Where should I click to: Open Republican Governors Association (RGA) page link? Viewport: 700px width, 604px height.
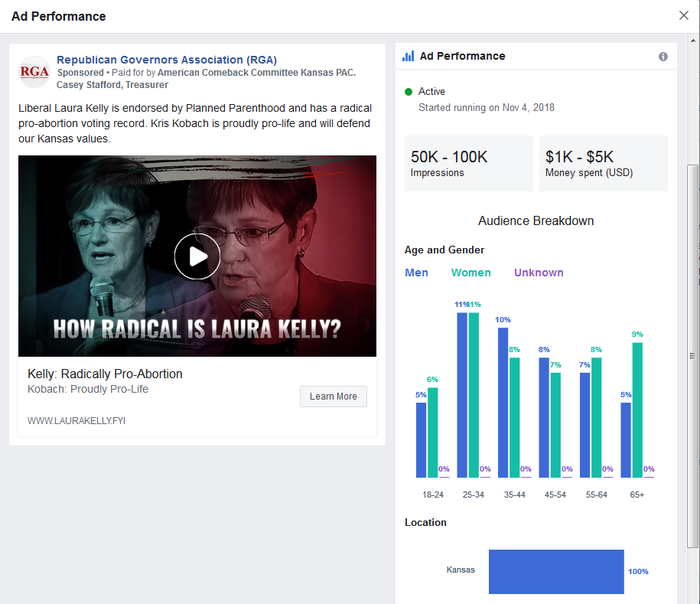(167, 60)
